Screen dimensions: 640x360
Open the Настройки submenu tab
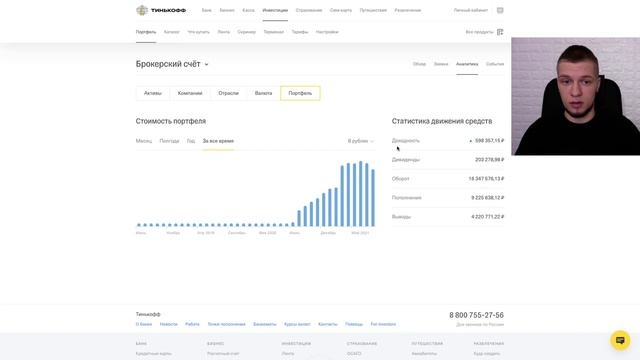pos(327,32)
